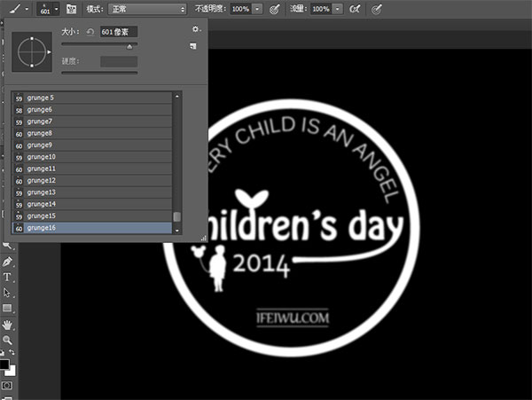Select the Zoom magnifier tool
The image size is (532, 400).
7,340
